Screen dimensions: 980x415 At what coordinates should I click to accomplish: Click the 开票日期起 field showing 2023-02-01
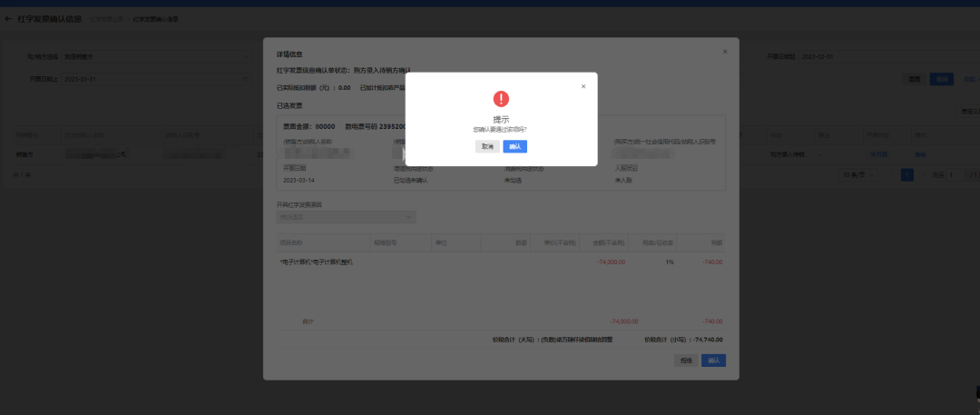(888, 57)
